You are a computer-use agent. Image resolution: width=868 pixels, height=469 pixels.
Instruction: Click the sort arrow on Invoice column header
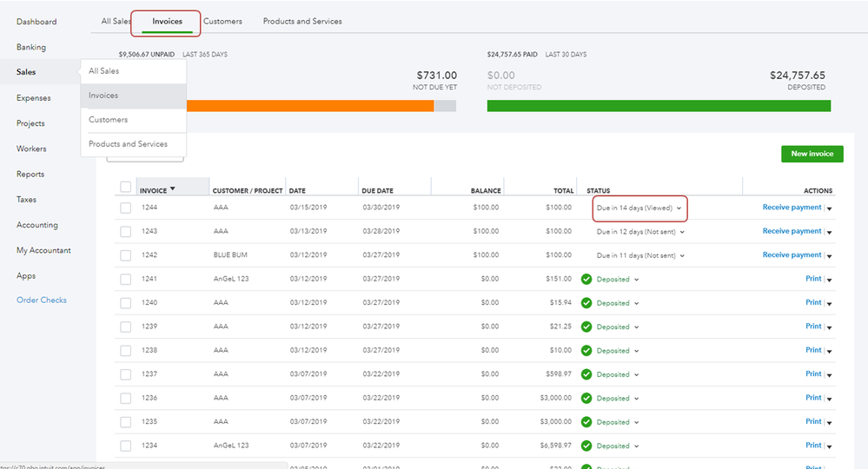(172, 189)
